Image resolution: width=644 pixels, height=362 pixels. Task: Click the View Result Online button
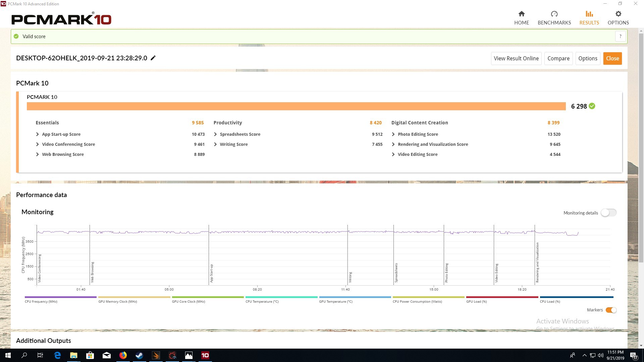click(x=516, y=58)
